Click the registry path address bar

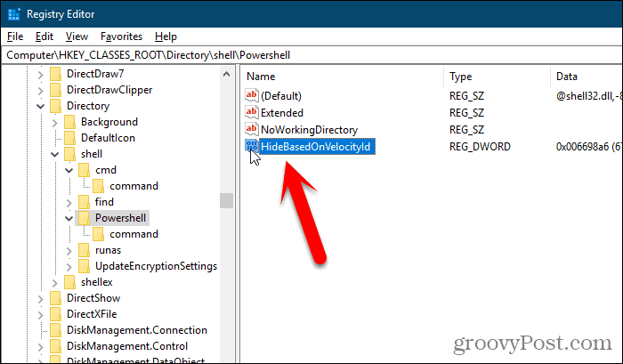click(311, 55)
